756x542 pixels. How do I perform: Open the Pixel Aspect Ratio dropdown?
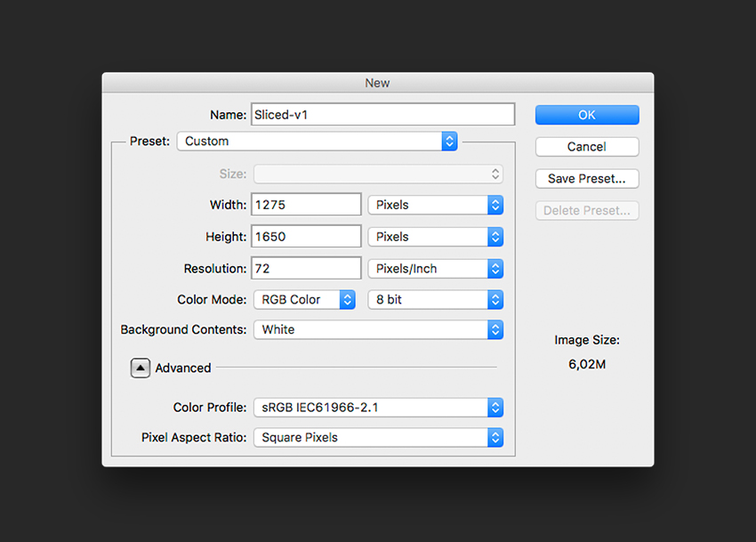tap(379, 438)
